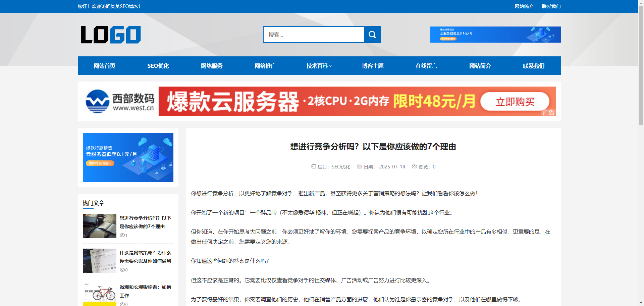Click the calendar icon beside 日期
Viewport: 644px width, 306px height.
click(x=359, y=166)
